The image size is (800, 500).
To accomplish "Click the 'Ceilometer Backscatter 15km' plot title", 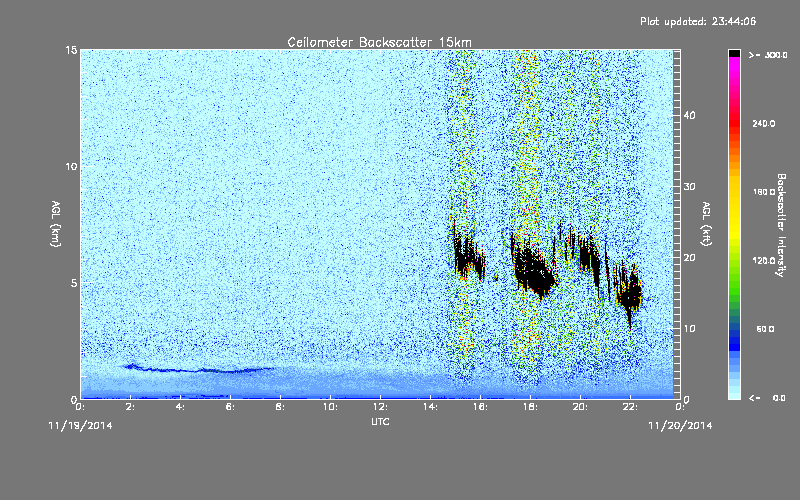I will tap(379, 42).
